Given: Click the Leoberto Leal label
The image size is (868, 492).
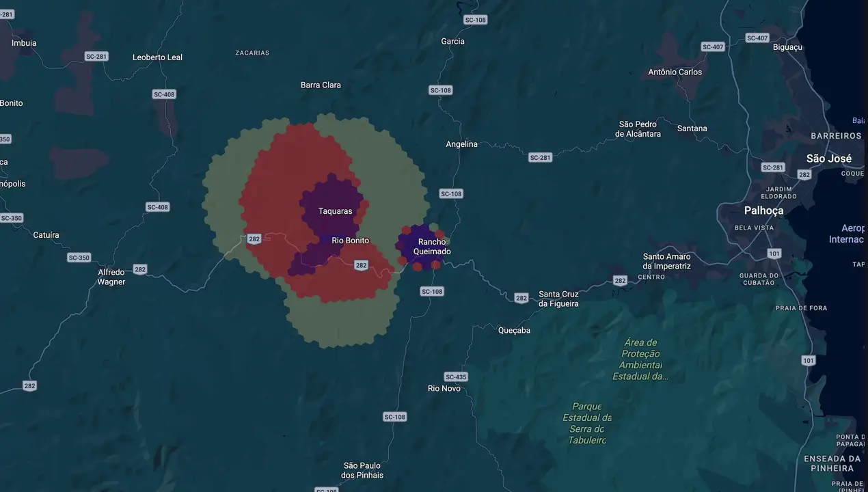Looking at the screenshot, I should tap(158, 57).
